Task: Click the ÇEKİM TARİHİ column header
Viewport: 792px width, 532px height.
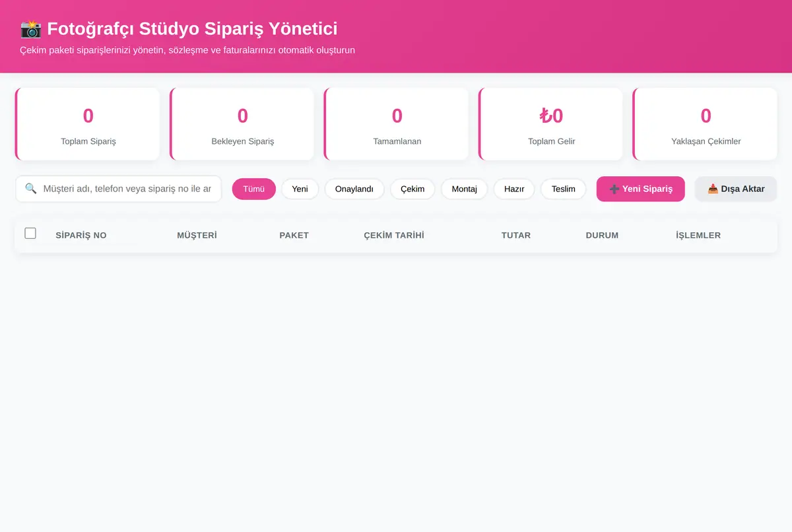Action: tap(394, 235)
